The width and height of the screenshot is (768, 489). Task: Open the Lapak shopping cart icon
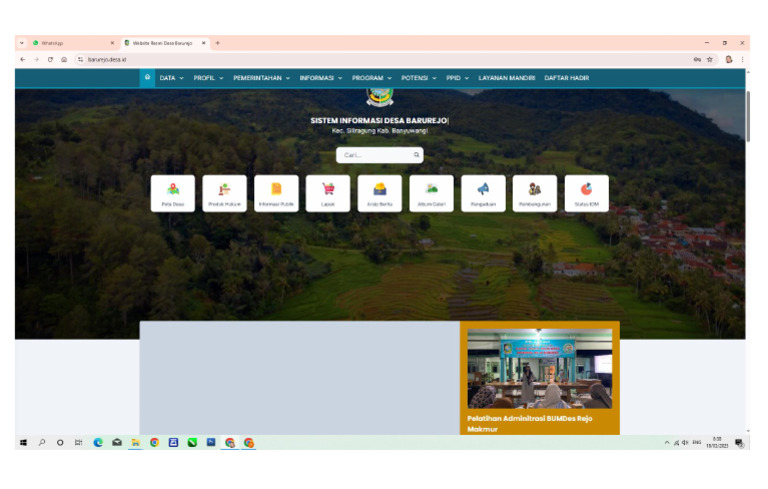pyautogui.click(x=328, y=193)
